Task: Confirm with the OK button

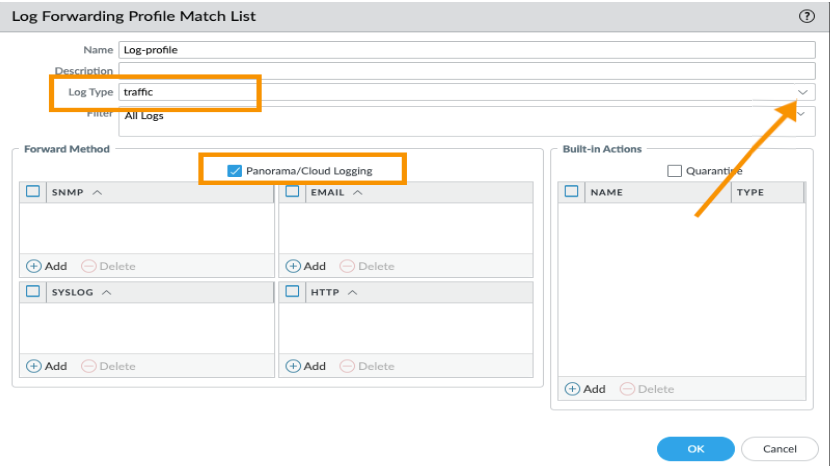Action: (x=696, y=449)
